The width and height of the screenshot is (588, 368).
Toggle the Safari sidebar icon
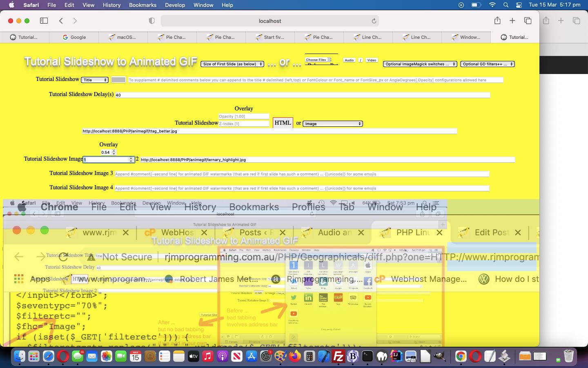click(44, 21)
